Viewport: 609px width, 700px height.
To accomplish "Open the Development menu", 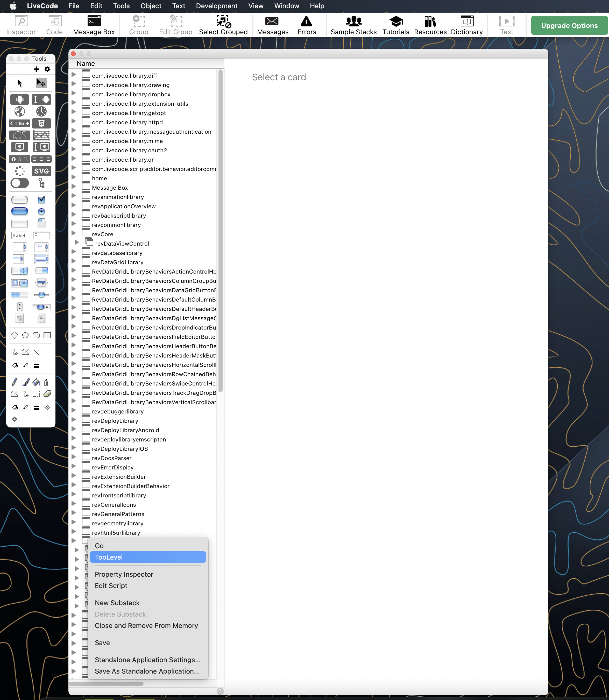I will click(216, 6).
